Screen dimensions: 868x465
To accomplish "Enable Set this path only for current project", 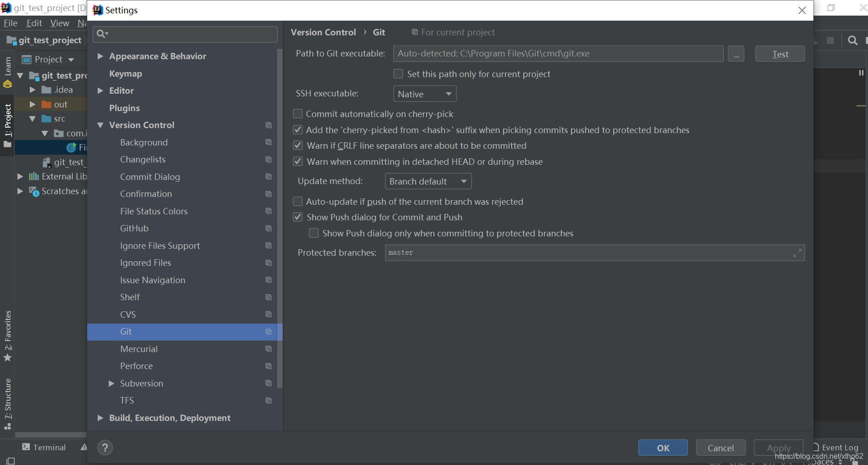I will [398, 74].
